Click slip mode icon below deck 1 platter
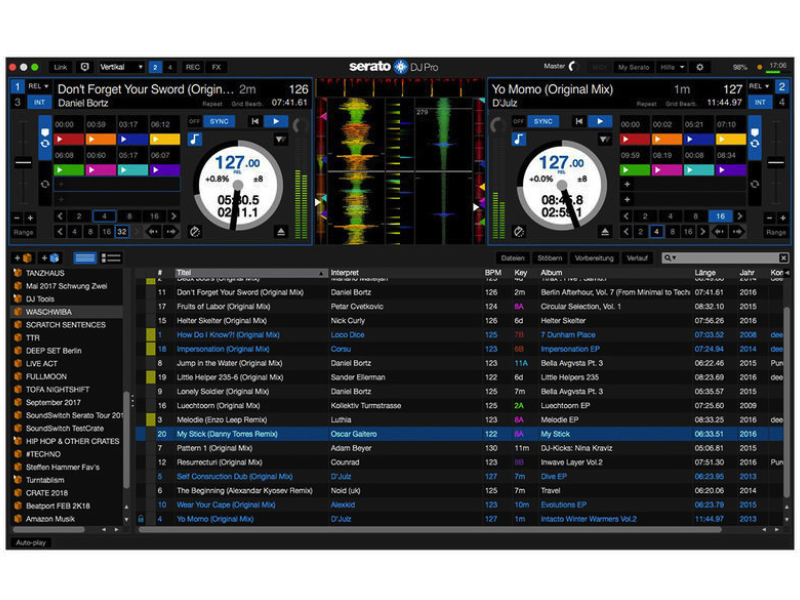This screenshot has height=600, width=800. [194, 232]
